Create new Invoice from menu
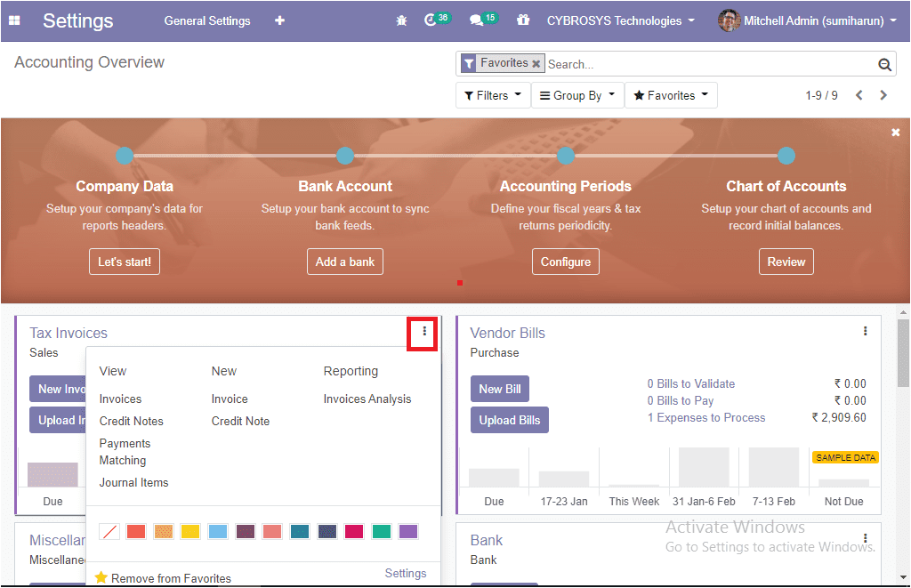 coord(230,399)
